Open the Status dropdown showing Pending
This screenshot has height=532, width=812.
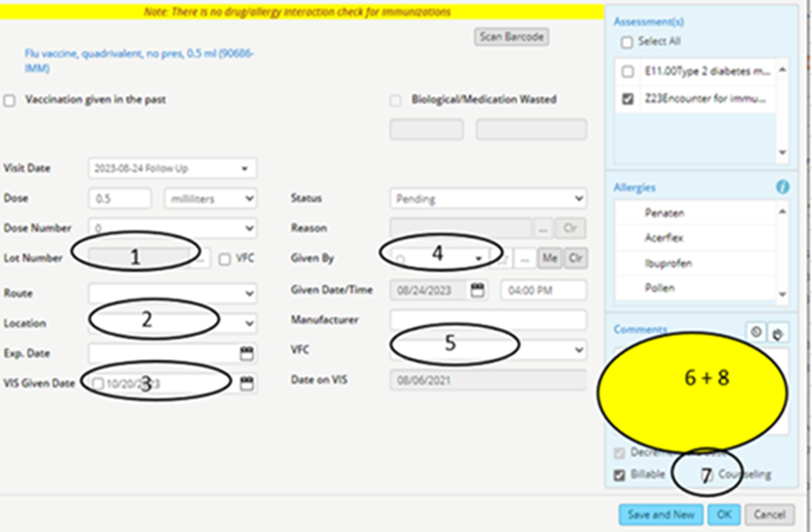click(x=488, y=198)
